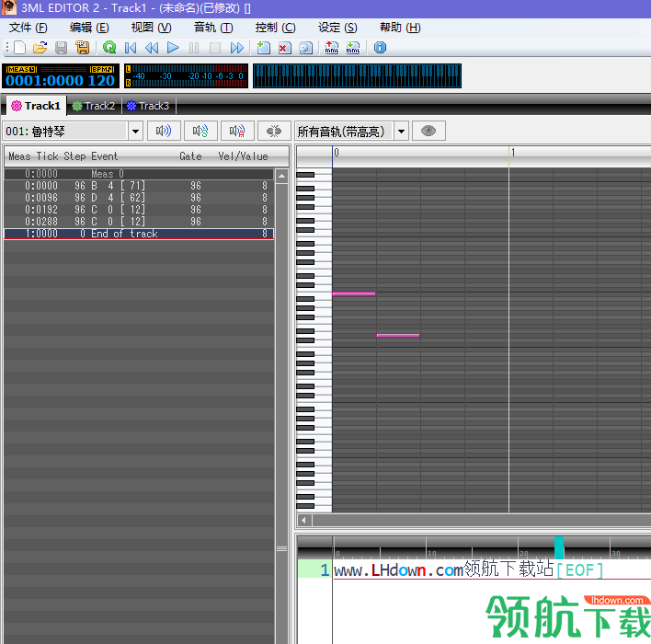Screen dimensions: 651x644
Task: Select the lower pink note in the piano roll
Action: [x=398, y=335]
